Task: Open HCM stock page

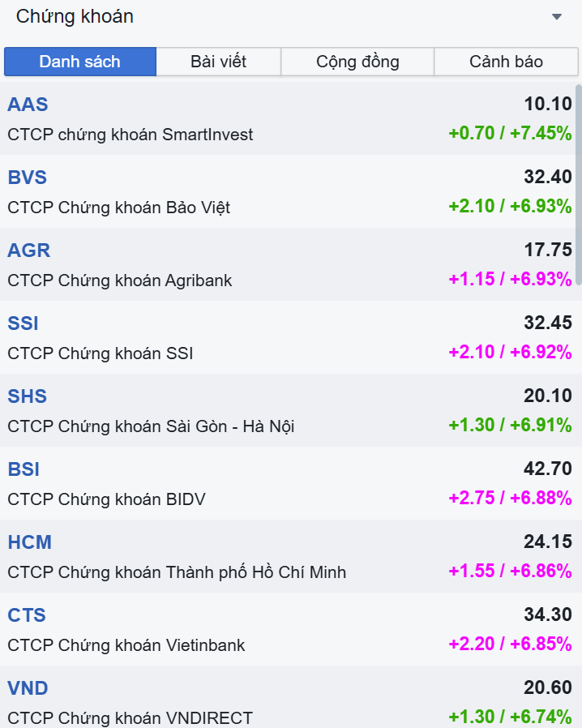Action: [x=29, y=542]
